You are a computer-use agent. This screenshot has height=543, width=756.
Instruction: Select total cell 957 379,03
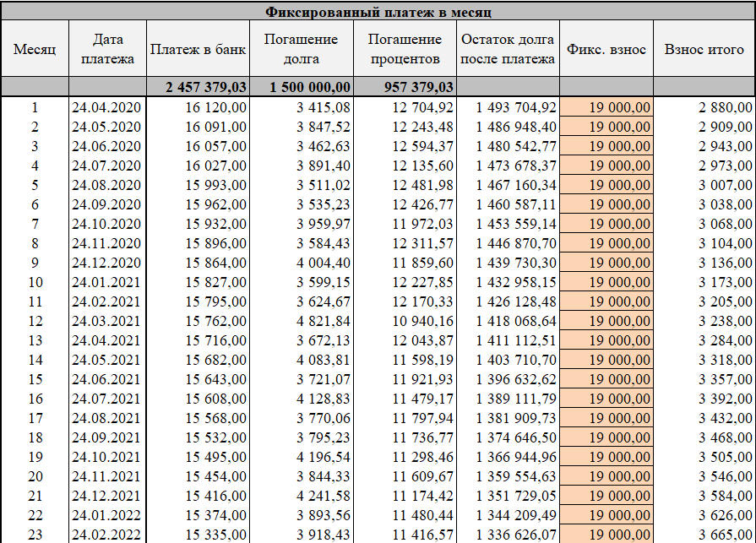click(405, 87)
